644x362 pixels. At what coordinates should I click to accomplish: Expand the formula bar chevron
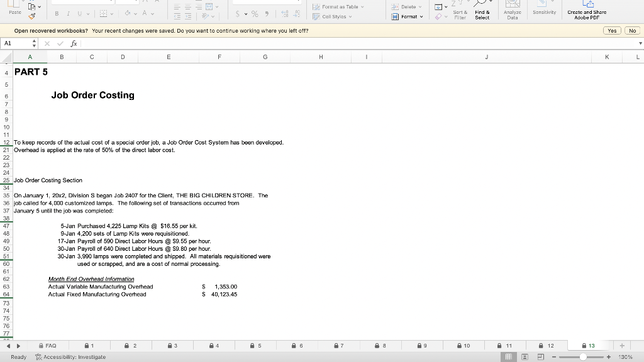tap(640, 43)
